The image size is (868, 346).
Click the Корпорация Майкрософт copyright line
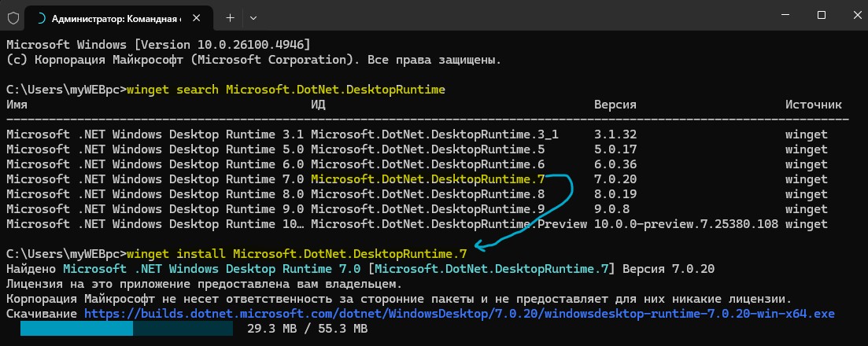pos(253,59)
